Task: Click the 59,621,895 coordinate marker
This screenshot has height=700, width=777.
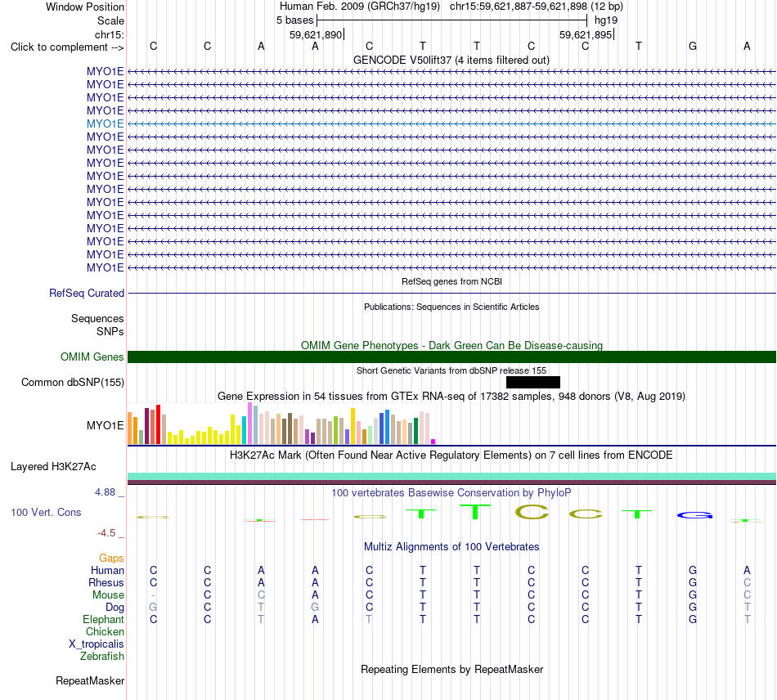Action: click(x=586, y=34)
